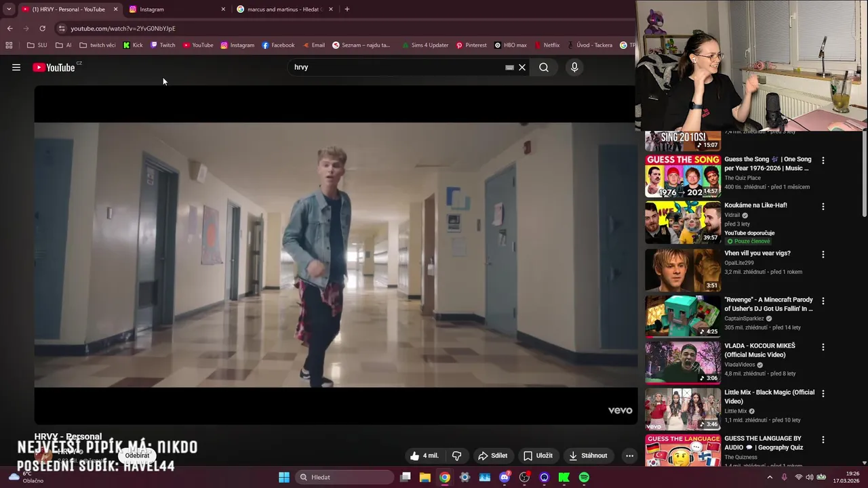Open more actions below the video
868x488 pixels.
click(629, 455)
